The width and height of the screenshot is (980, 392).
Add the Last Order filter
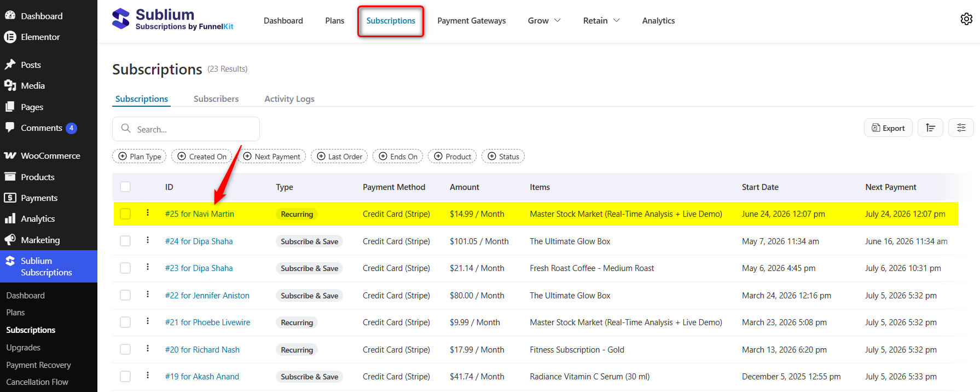point(339,157)
